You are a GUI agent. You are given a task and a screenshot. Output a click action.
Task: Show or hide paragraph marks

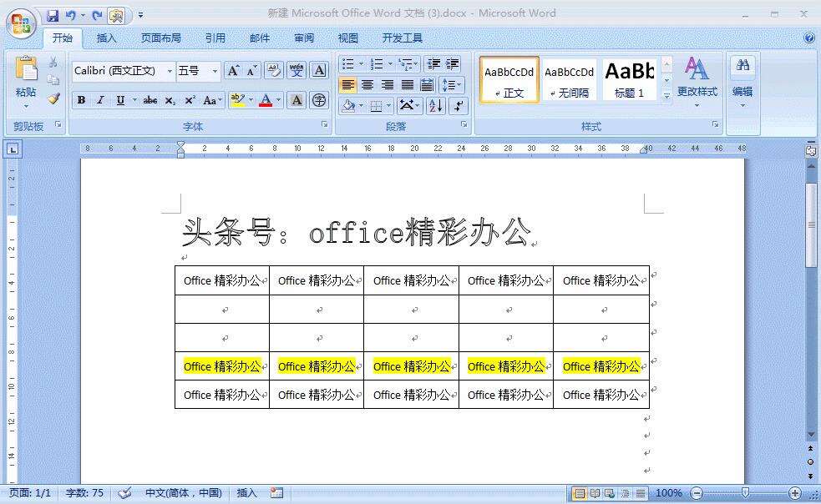click(x=459, y=106)
